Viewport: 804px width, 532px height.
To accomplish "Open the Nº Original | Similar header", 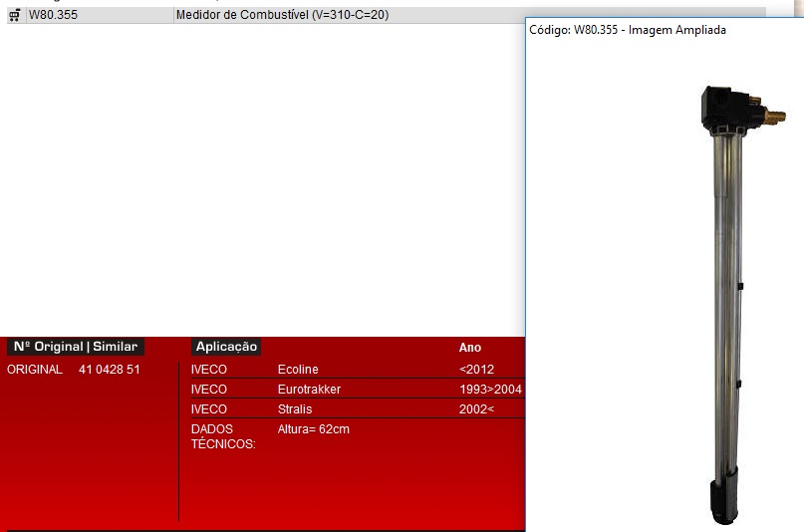I will (76, 347).
